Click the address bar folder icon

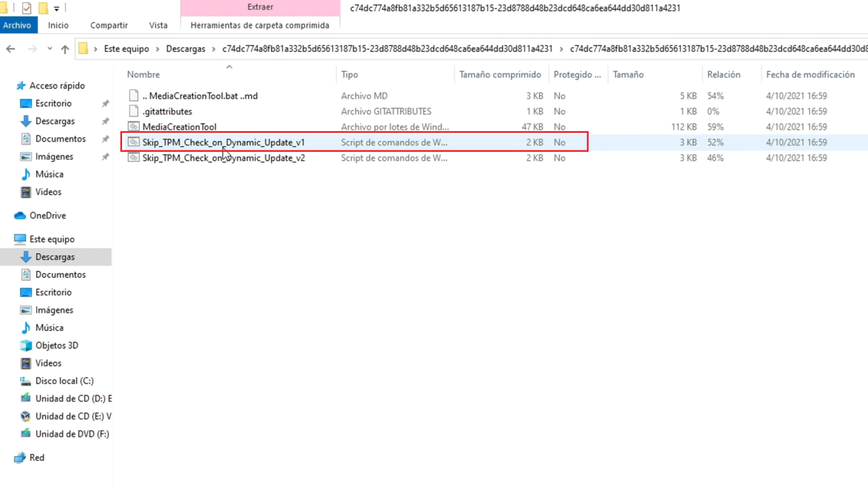point(83,49)
